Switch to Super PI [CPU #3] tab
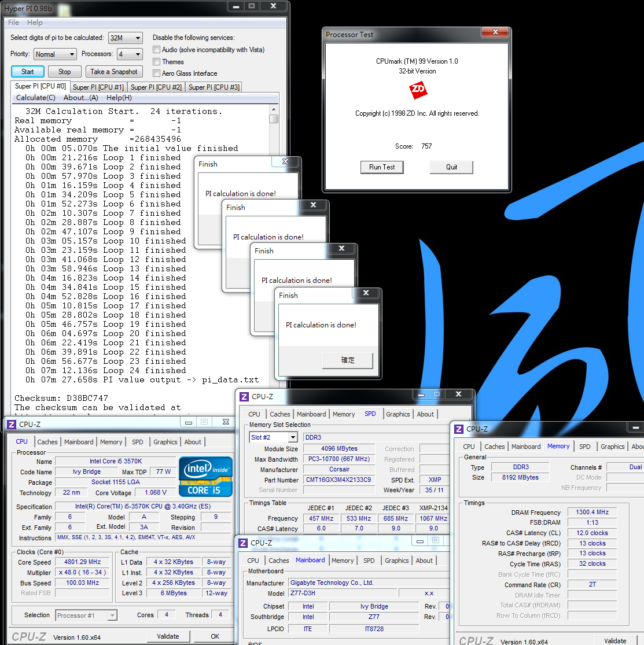The image size is (644, 645). pos(214,87)
